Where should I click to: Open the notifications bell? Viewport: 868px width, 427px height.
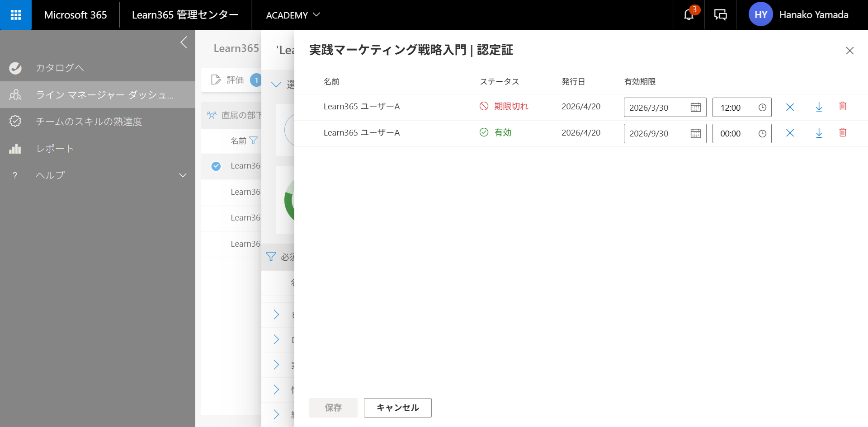(x=689, y=15)
